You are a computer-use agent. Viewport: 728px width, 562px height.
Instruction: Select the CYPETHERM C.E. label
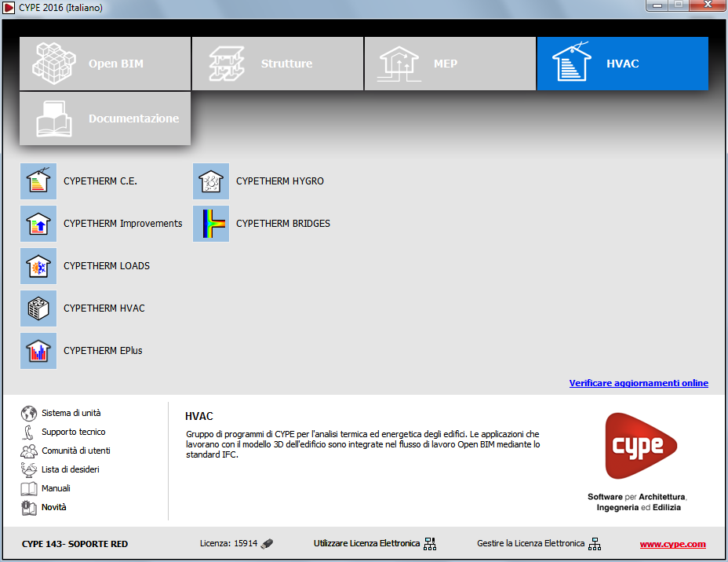point(100,181)
